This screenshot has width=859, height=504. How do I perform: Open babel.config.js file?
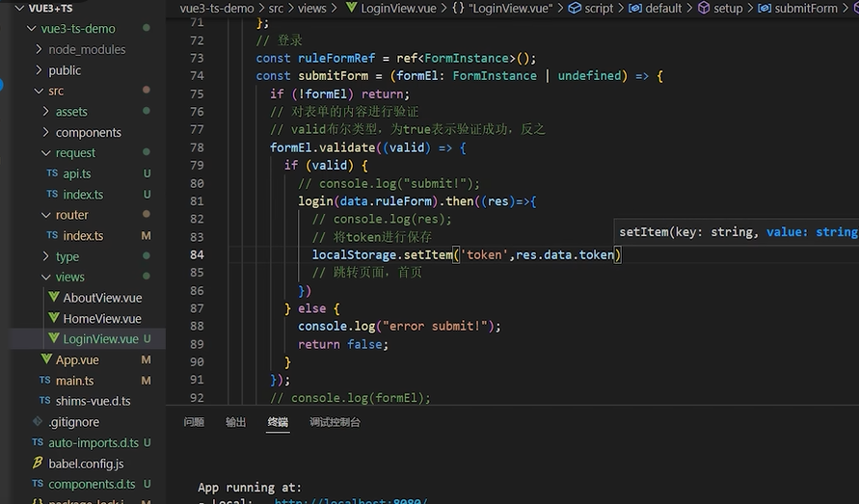point(86,464)
